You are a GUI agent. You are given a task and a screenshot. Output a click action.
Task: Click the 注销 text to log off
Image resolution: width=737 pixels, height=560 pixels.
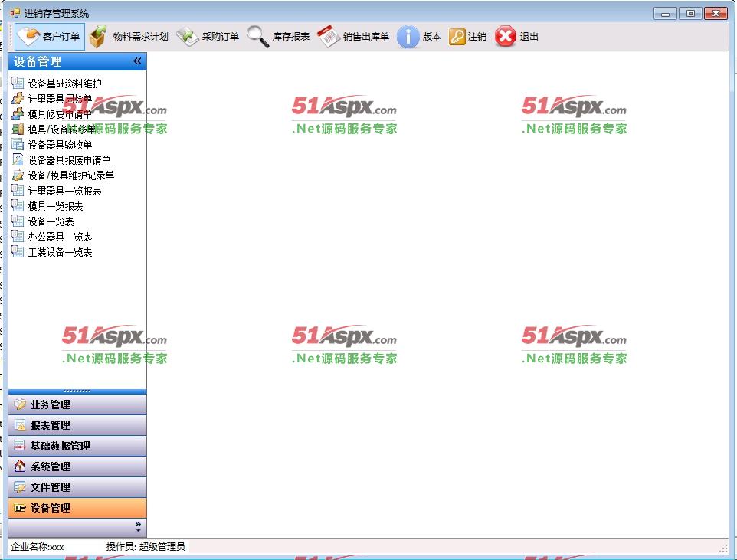coord(477,36)
